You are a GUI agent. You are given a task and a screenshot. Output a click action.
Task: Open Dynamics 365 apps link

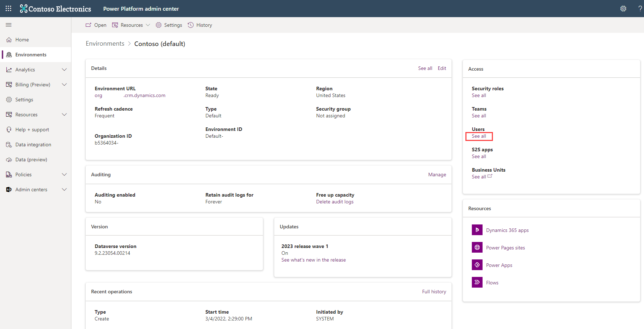pos(507,230)
